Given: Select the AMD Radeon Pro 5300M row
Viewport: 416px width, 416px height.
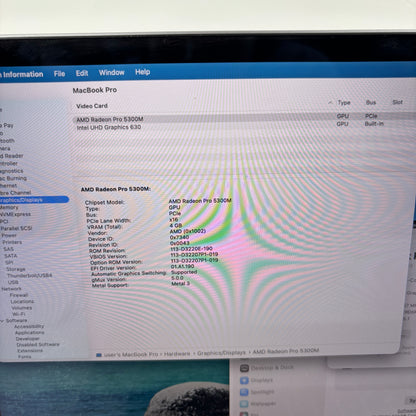Looking at the screenshot, I should 244,118.
